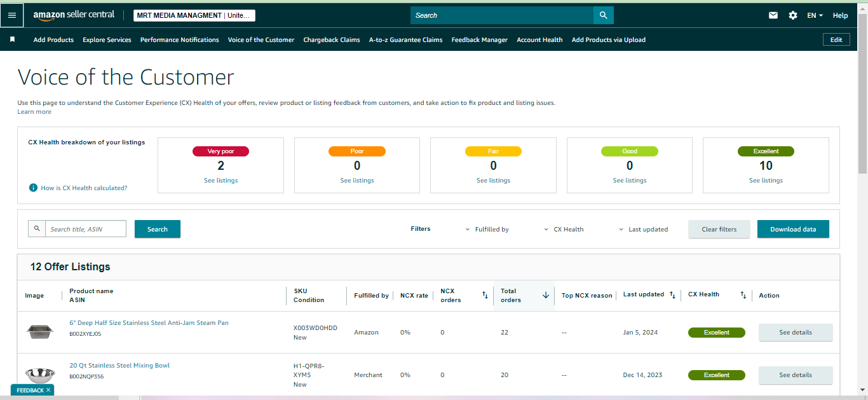See listings under Poor
The height and width of the screenshot is (400, 868).
pos(357,181)
